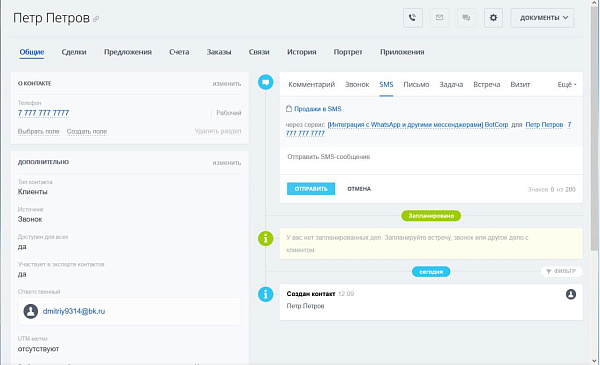600x365 pixels.
Task: Click the Фильтр button in timeline
Action: (561, 271)
